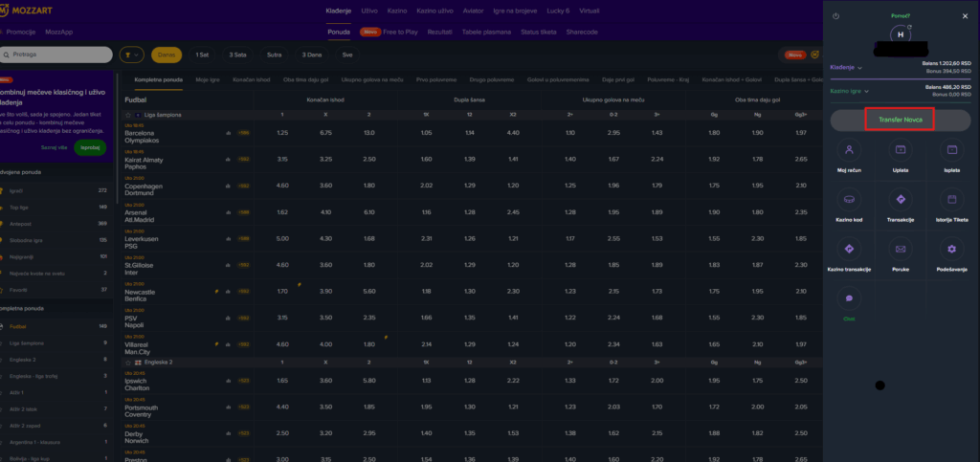Screen dimensions: 980x462
Task: Open the Moj račun account icon
Action: pyautogui.click(x=849, y=149)
